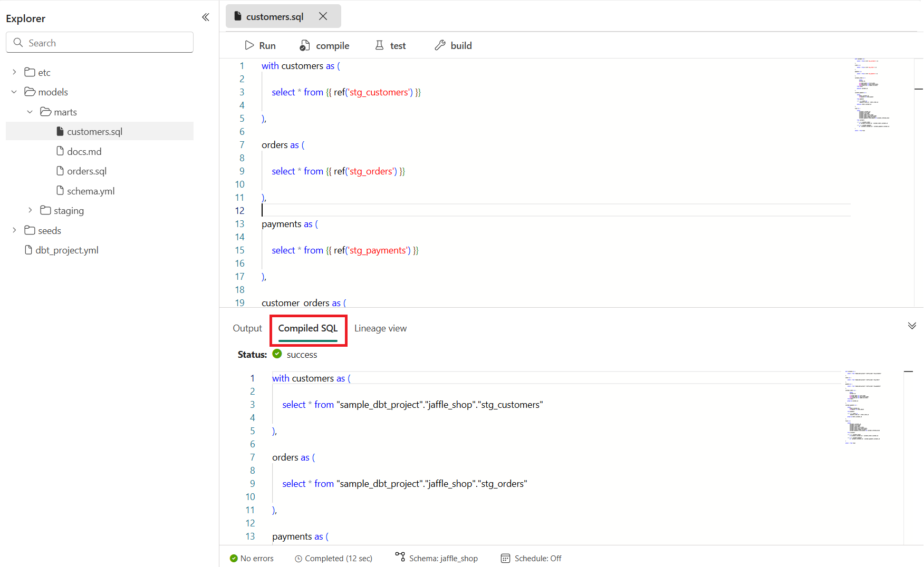Click the Schedule: Off status icon

[506, 558]
